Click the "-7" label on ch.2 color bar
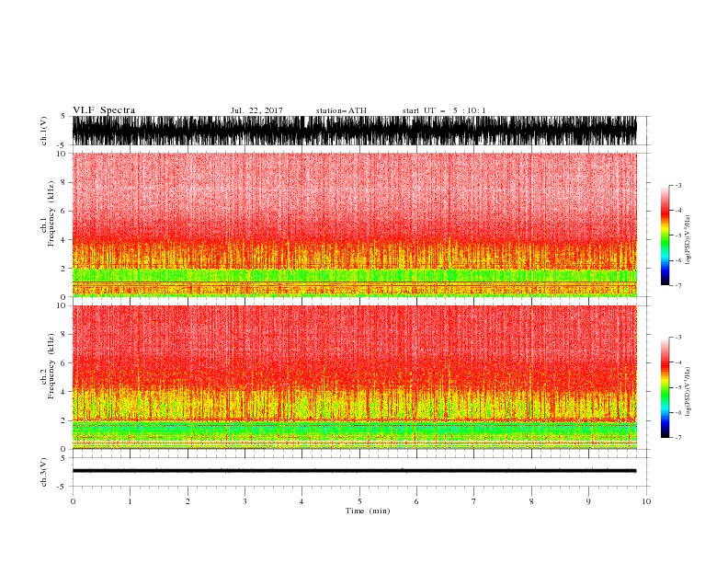Image resolution: width=728 pixels, height=563 pixels. pos(677,438)
